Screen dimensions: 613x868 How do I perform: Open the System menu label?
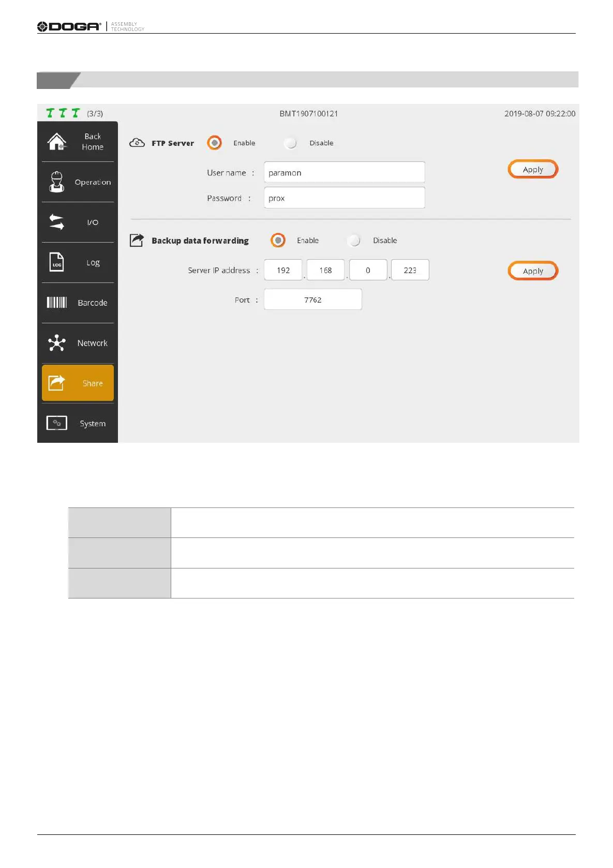[93, 424]
